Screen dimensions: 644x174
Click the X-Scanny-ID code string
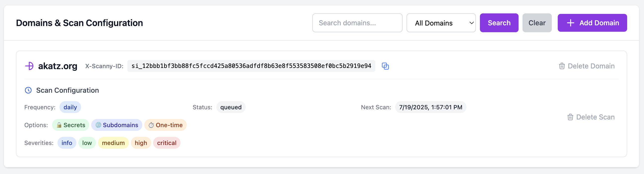[x=251, y=66]
